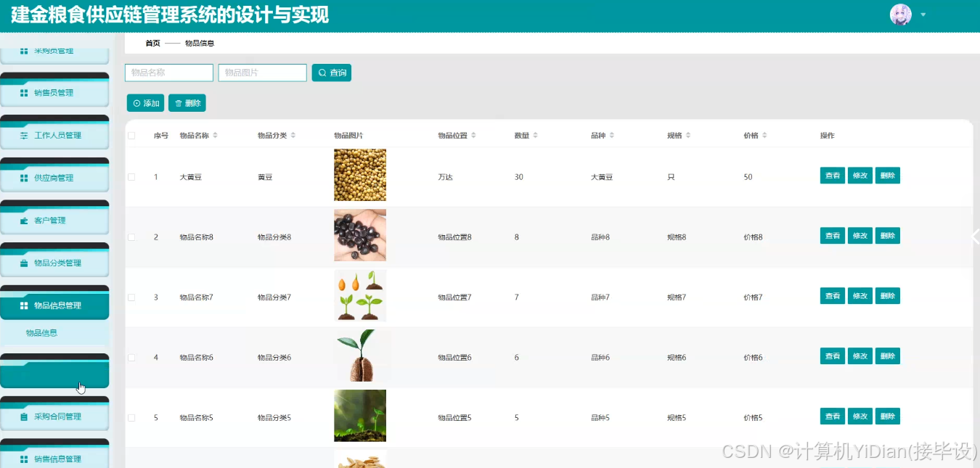Tick the checkbox for row 物品名称6

click(x=131, y=358)
